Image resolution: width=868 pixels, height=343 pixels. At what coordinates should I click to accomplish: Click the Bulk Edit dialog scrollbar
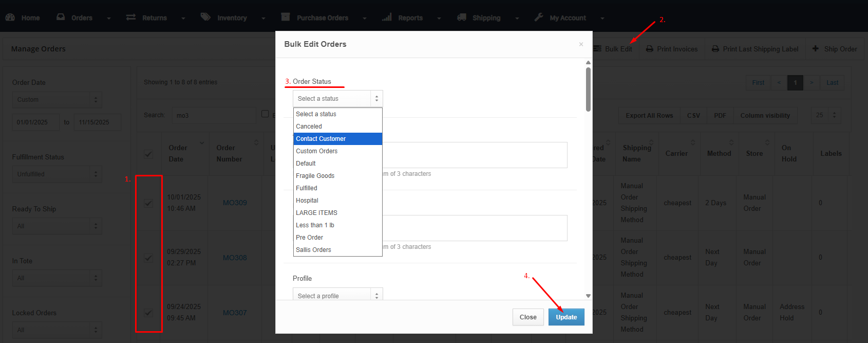pos(588,89)
